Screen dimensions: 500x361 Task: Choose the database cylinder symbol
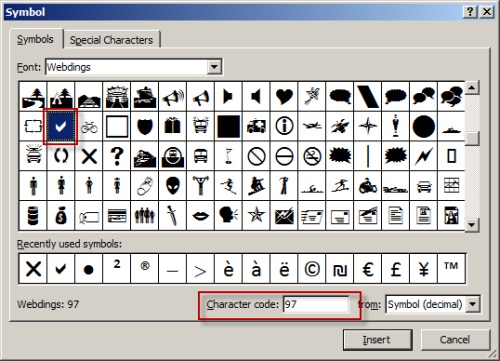[x=33, y=216]
